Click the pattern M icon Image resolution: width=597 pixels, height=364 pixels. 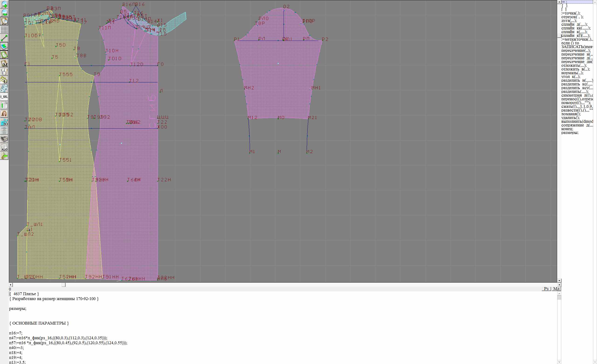click(x=4, y=63)
